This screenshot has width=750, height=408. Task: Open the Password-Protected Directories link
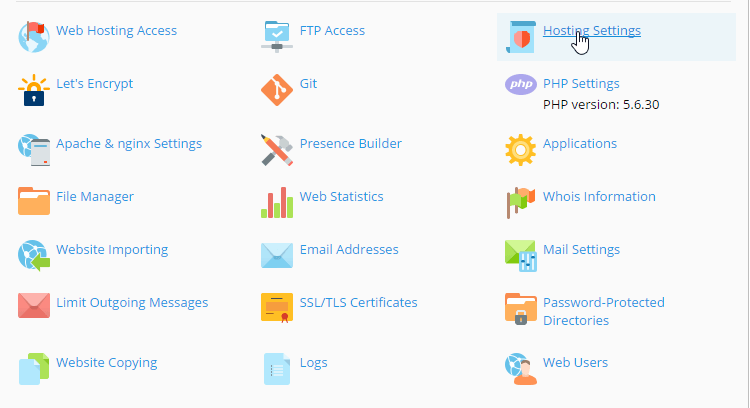click(x=604, y=311)
